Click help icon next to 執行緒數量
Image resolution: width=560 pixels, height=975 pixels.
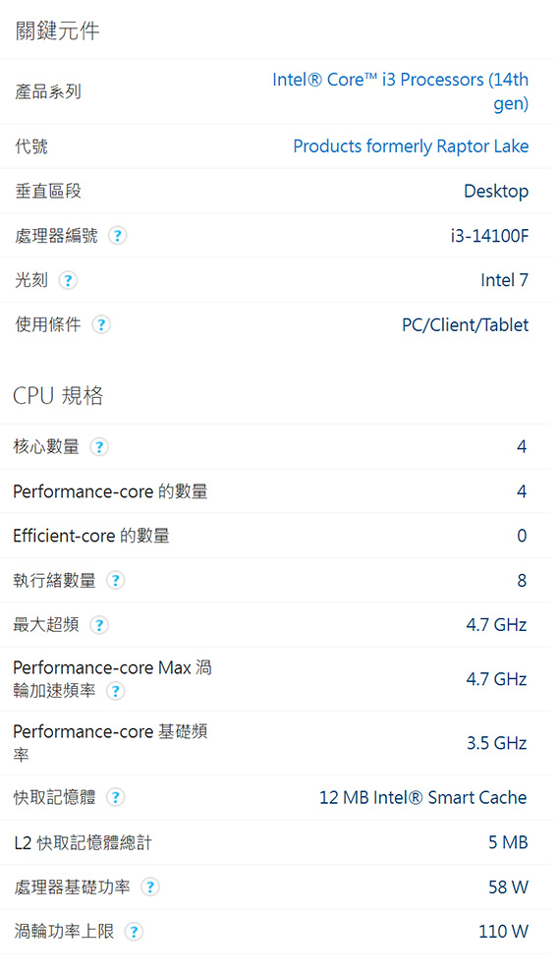pos(116,581)
